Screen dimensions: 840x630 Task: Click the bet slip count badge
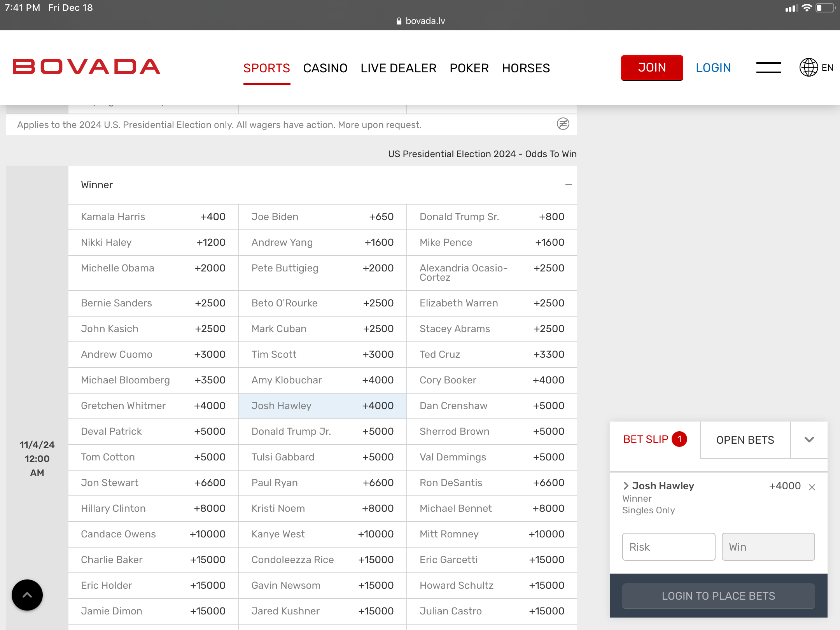click(679, 439)
